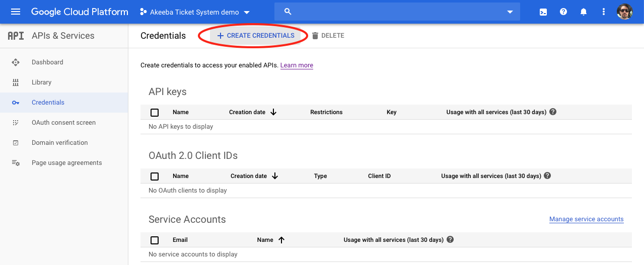Image resolution: width=644 pixels, height=265 pixels.
Task: Sort Service Accounts by Name arrow
Action: pyautogui.click(x=281, y=240)
